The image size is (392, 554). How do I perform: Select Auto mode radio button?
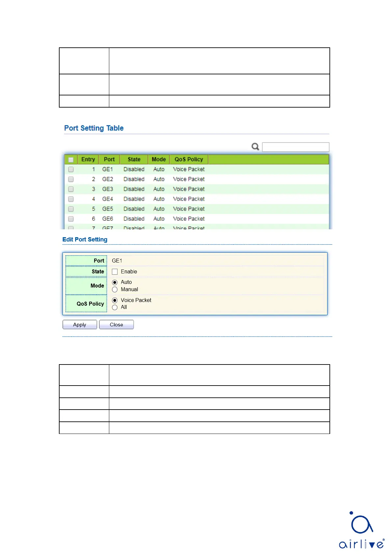(115, 282)
